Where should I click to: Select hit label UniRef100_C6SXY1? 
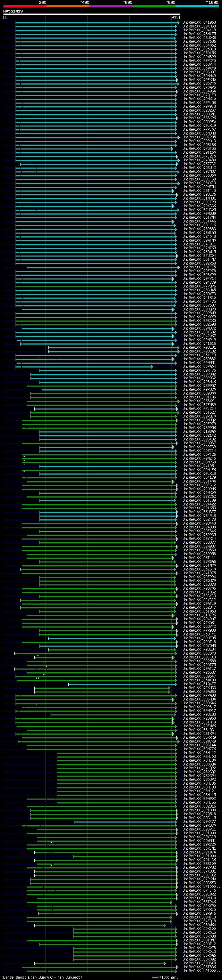click(x=199, y=401)
